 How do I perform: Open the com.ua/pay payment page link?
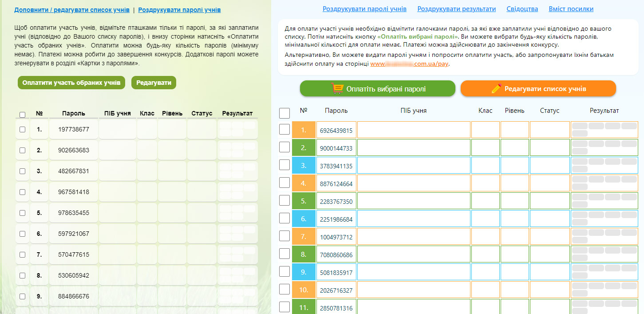pyautogui.click(x=410, y=64)
